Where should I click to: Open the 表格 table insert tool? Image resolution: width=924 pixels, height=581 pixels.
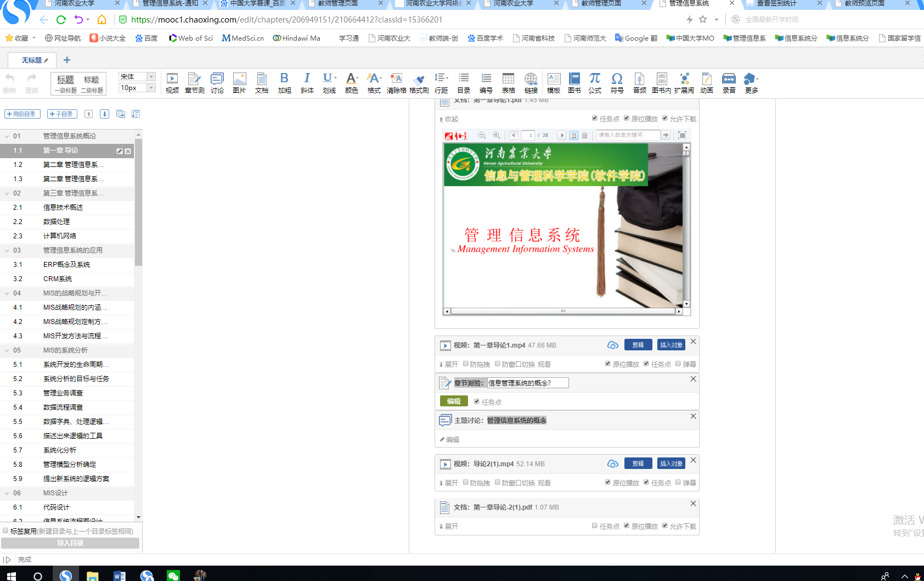(509, 83)
